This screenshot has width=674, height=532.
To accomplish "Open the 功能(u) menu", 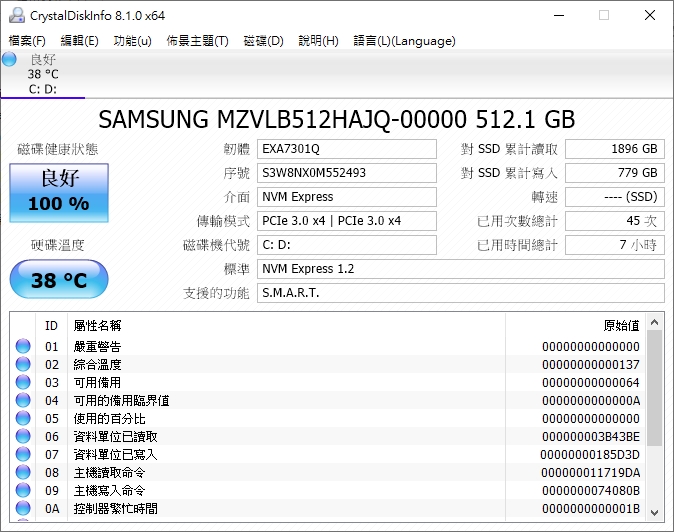I will [132, 41].
